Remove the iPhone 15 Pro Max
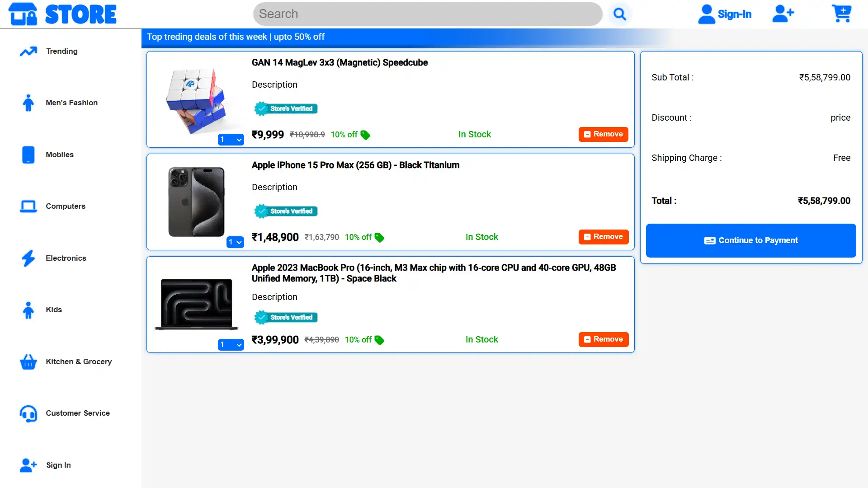The height and width of the screenshot is (488, 868). (x=604, y=237)
